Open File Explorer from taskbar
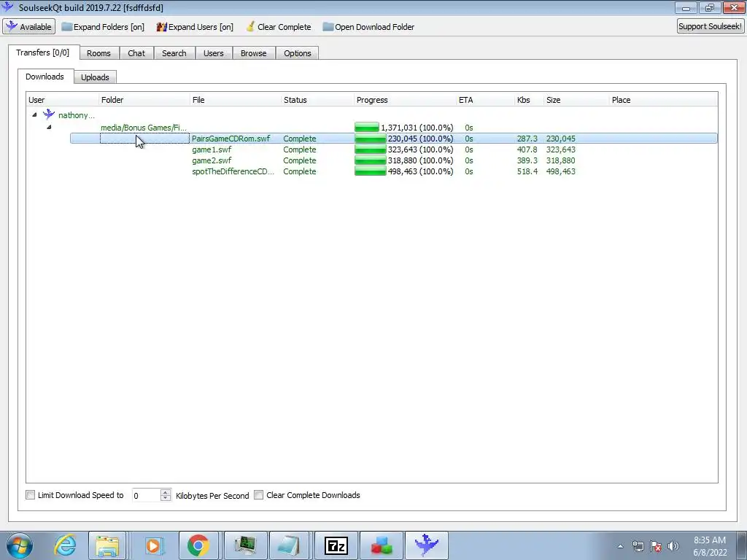This screenshot has height=560, width=747. 107,545
